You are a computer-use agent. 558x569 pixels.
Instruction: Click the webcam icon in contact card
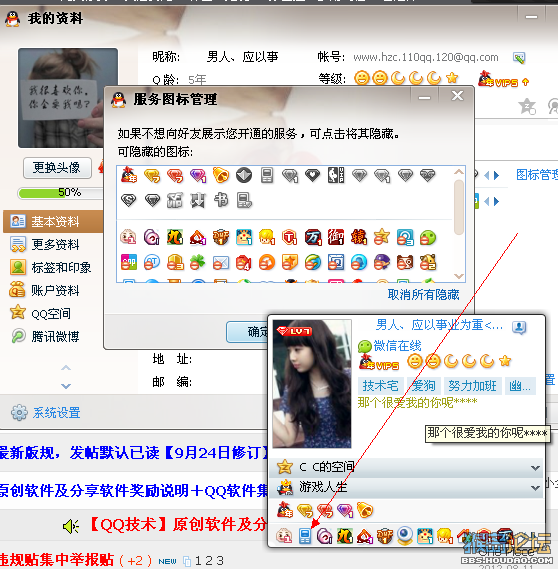[405, 535]
